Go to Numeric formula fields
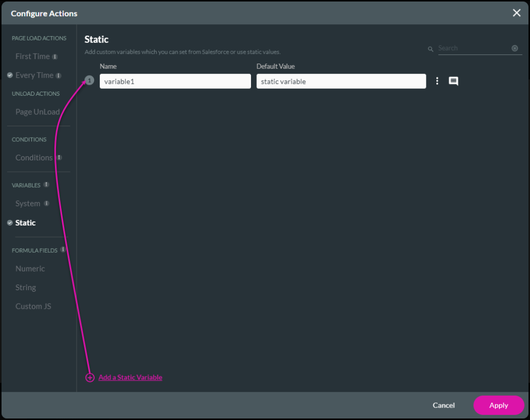Screen dimensions: 530x420 point(30,268)
